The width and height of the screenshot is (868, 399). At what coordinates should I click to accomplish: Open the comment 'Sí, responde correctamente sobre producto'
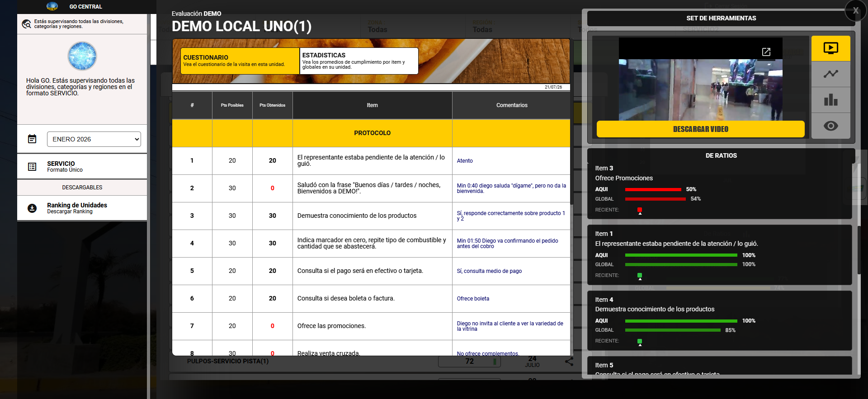511,216
